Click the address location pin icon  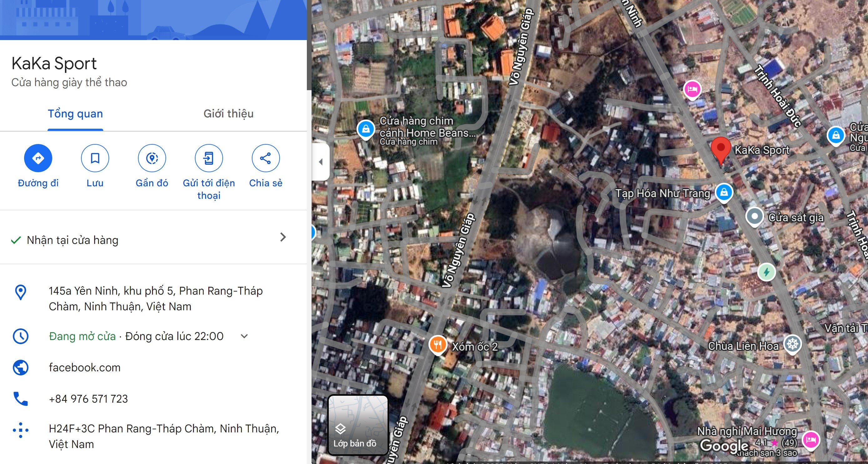click(x=21, y=292)
